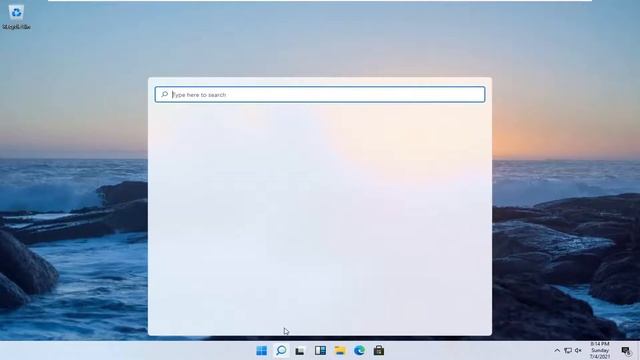The width and height of the screenshot is (640, 360).
Task: Open the Recycle Bin desktop icon
Action: 16,17
